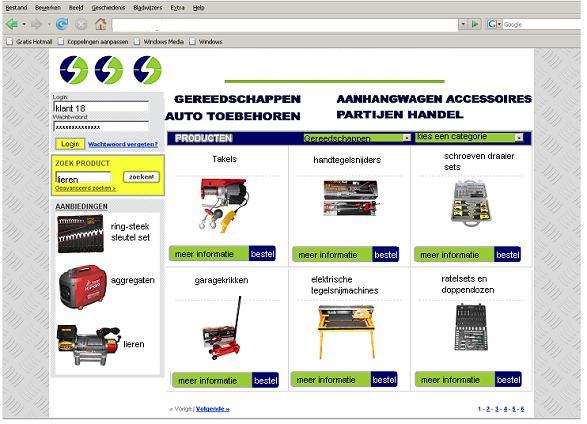Click the zoeken button
587x424 pixels.
(141, 177)
